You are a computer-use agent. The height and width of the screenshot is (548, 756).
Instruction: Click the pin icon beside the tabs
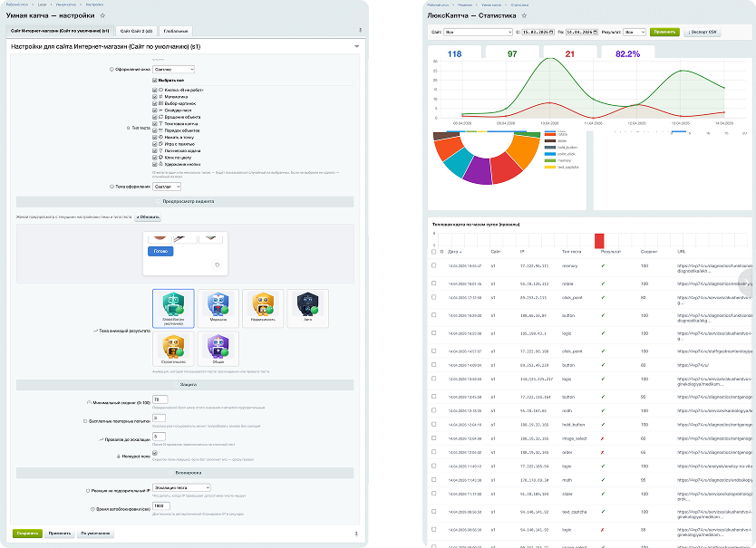(x=359, y=31)
